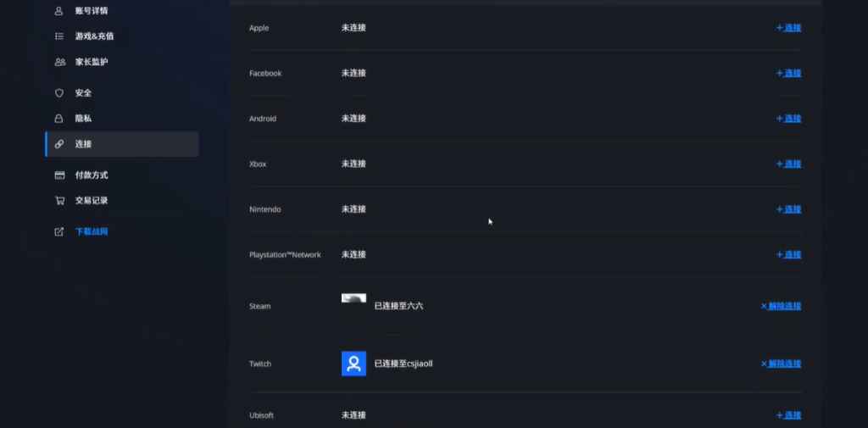This screenshot has height=428, width=868.
Task: Link the Playstation Network account
Action: click(x=789, y=255)
